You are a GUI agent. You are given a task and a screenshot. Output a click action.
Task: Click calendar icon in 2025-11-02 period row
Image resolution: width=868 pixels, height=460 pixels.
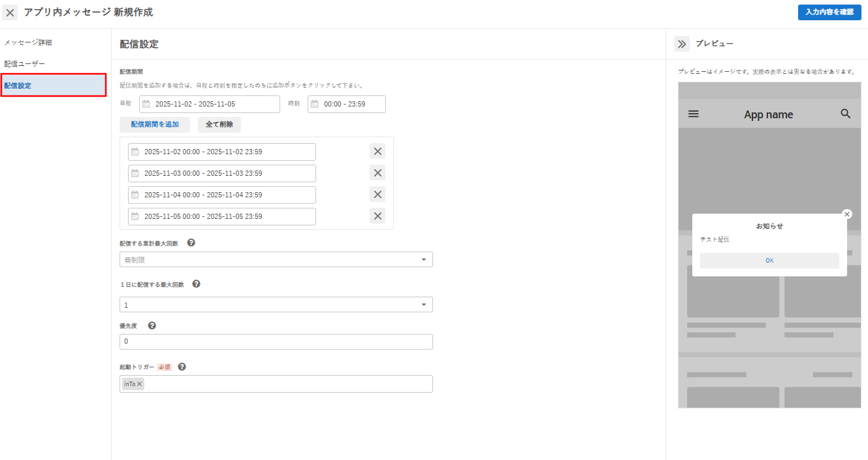point(135,152)
